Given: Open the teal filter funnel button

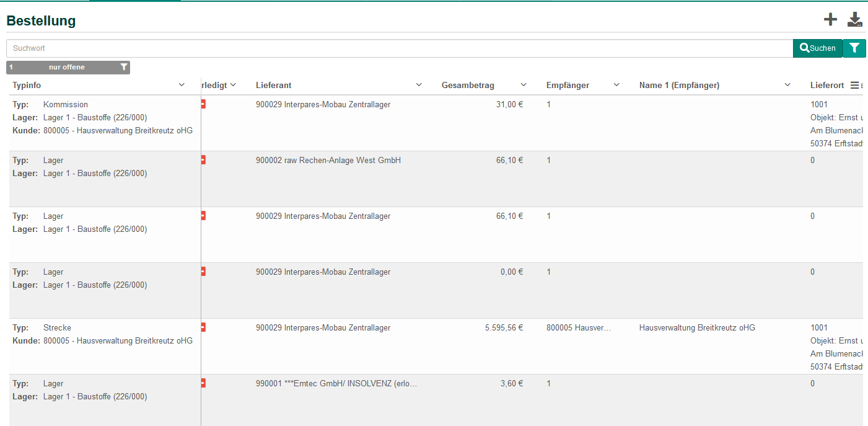Looking at the screenshot, I should click(854, 48).
